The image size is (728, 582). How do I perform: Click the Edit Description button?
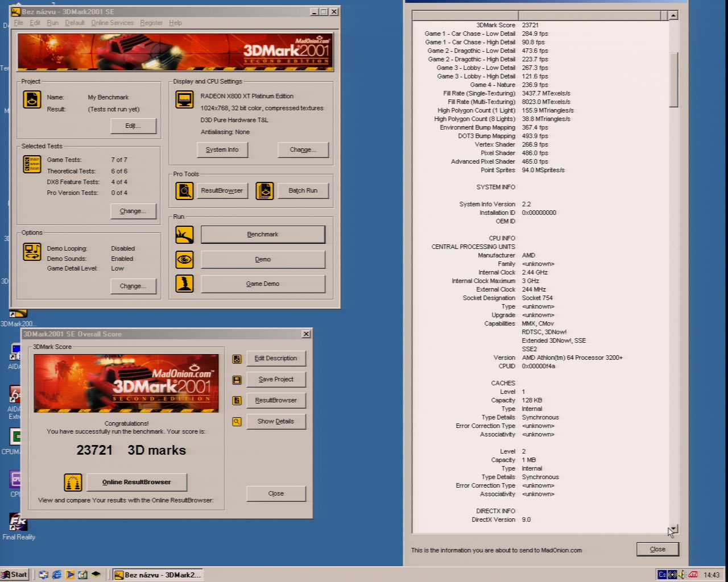276,359
